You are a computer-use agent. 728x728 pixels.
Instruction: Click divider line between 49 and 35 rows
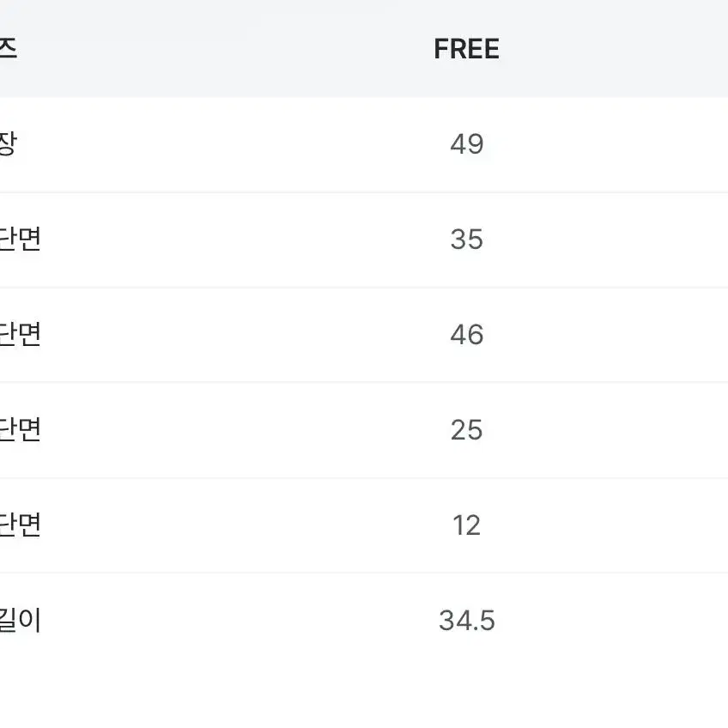(364, 192)
